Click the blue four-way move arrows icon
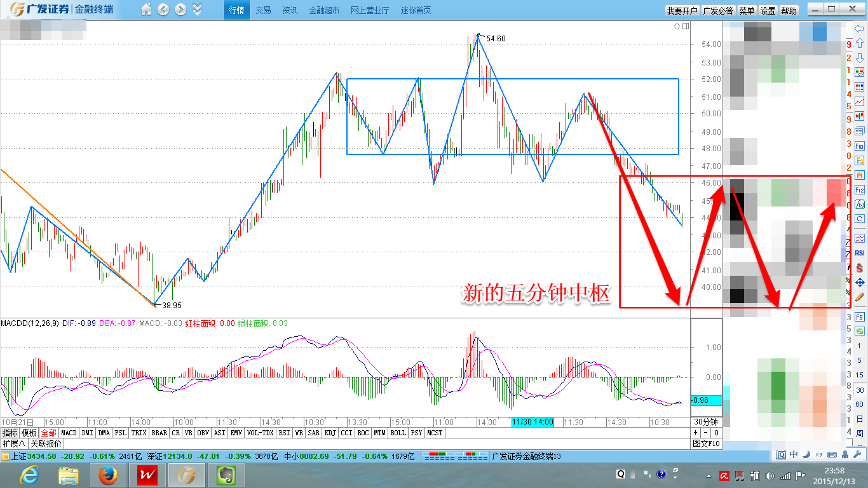Image resolution: width=868 pixels, height=488 pixels. (859, 281)
